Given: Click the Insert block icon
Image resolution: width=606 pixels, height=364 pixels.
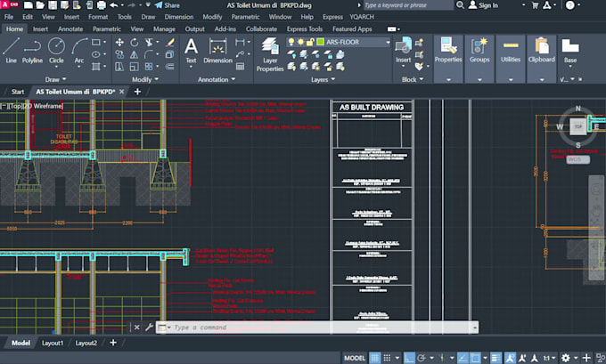Looking at the screenshot, I should click(403, 50).
